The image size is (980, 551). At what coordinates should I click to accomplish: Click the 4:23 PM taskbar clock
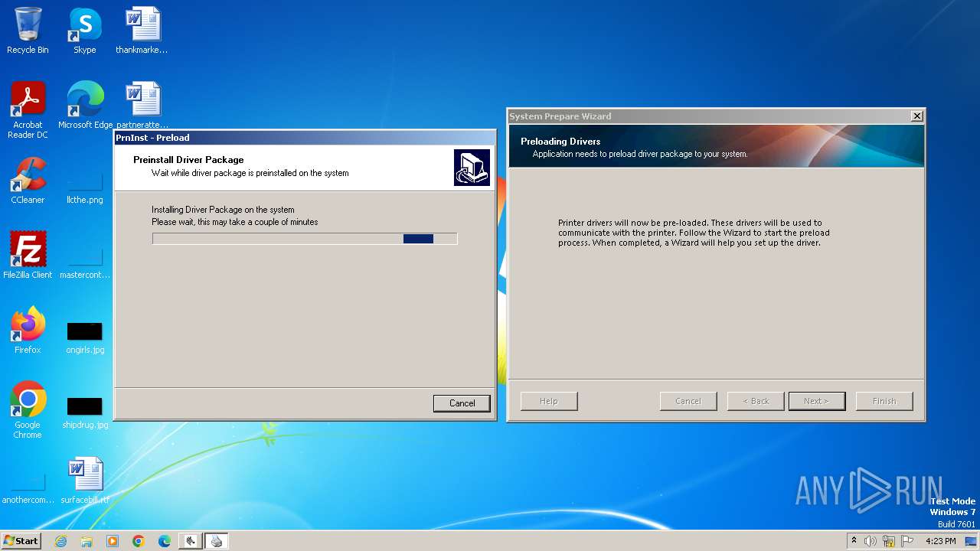(x=941, y=541)
